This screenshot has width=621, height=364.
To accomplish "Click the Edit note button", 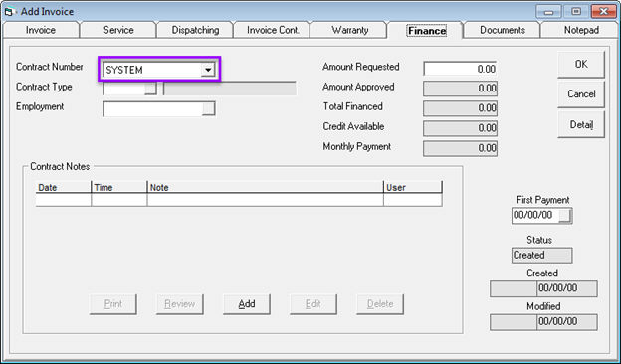I will (313, 304).
